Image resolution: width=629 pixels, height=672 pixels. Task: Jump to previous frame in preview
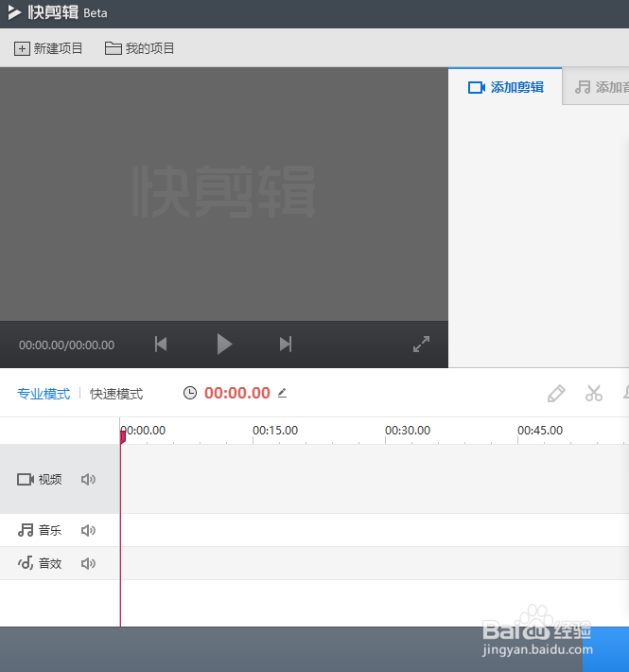click(161, 345)
